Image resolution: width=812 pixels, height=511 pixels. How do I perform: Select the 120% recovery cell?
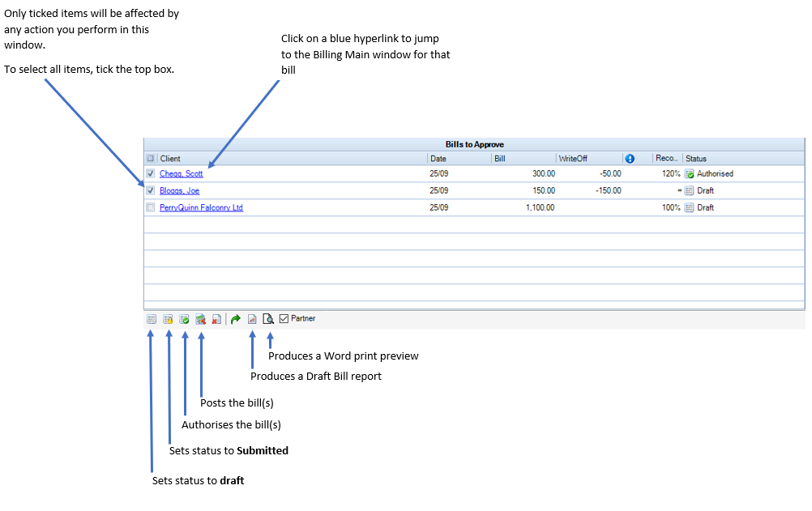tap(671, 173)
